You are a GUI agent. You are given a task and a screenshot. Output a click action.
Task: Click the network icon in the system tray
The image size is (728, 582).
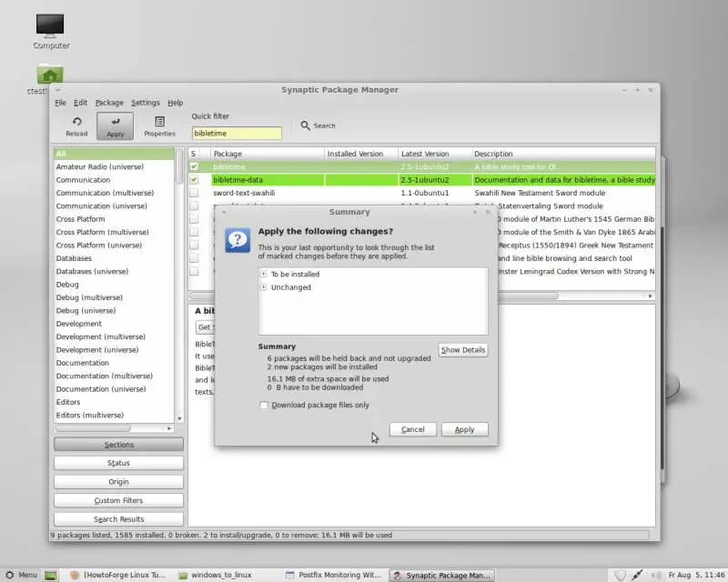(638, 575)
